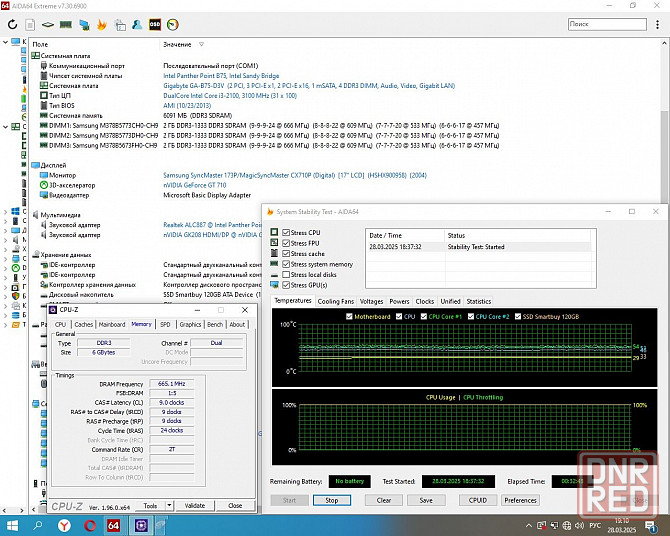Switch to CPU-Z taskbar icon
The height and width of the screenshot is (536, 670).
tap(141, 525)
